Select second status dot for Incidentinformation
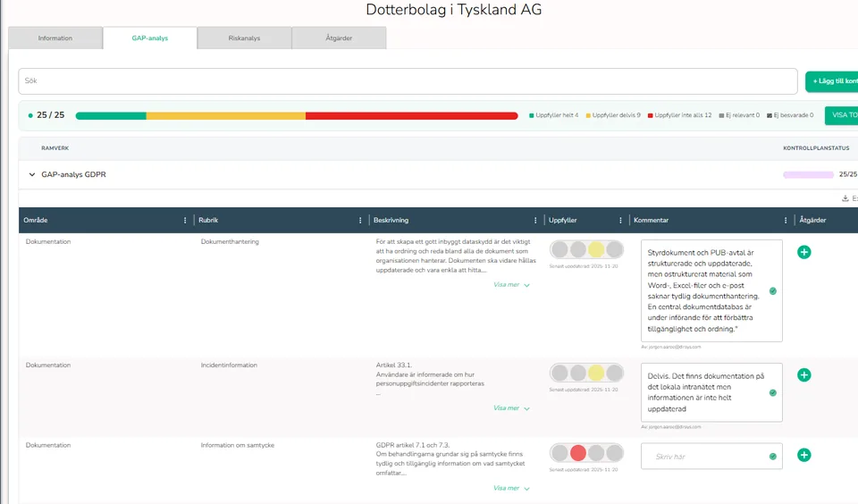Viewport: 858px width, 504px height. click(578, 374)
